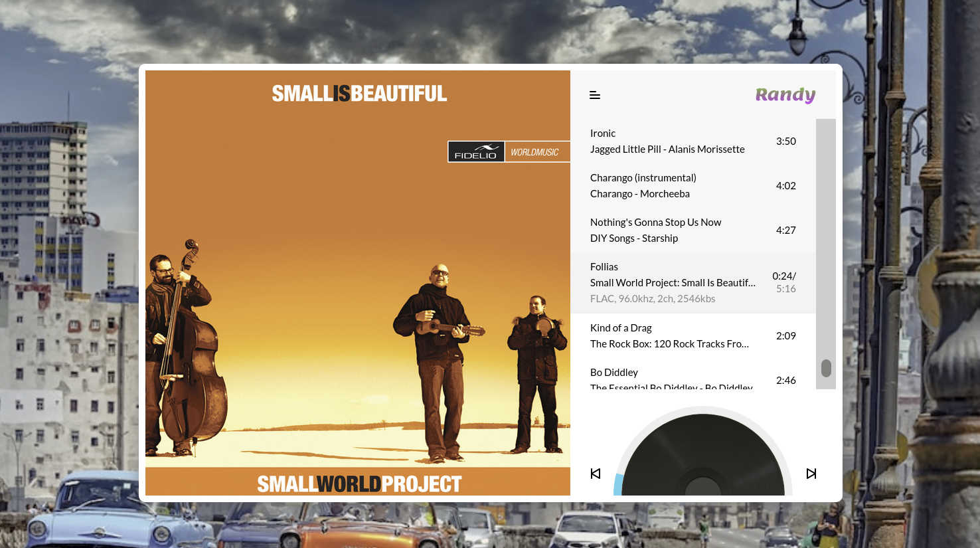Play the track Kind of a Drag

[x=621, y=328]
